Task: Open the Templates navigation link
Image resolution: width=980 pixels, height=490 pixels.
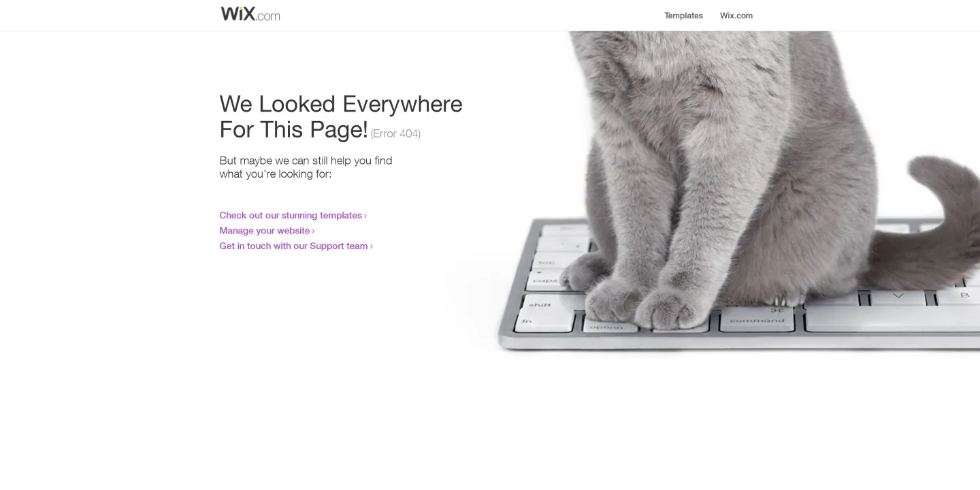Action: (683, 16)
